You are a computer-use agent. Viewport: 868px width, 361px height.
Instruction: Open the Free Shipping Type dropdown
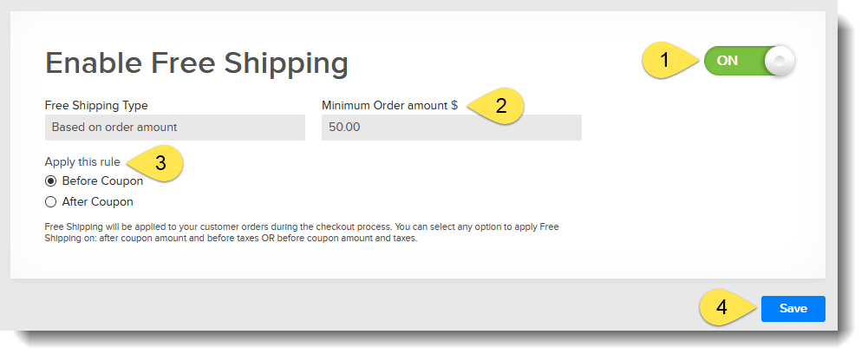pyautogui.click(x=174, y=128)
